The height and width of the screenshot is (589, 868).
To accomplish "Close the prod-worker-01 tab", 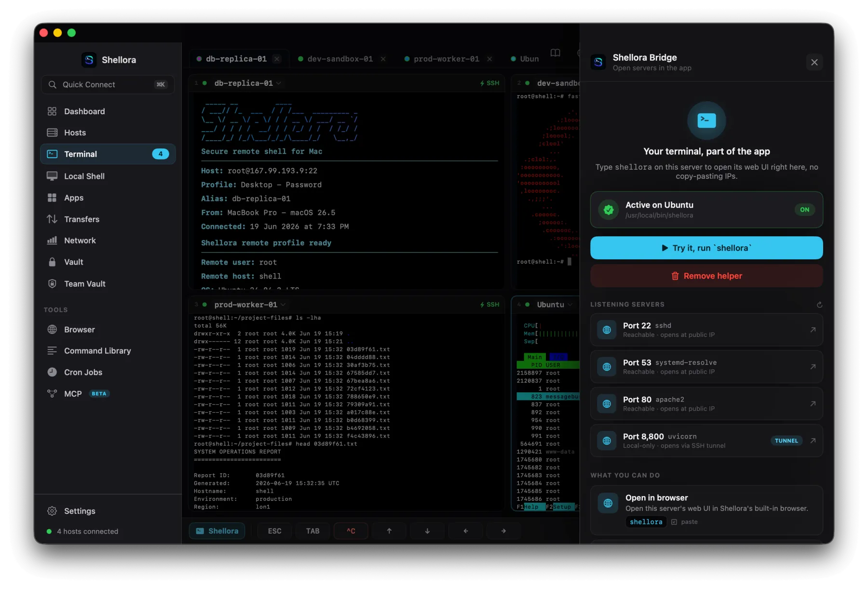I will point(489,59).
